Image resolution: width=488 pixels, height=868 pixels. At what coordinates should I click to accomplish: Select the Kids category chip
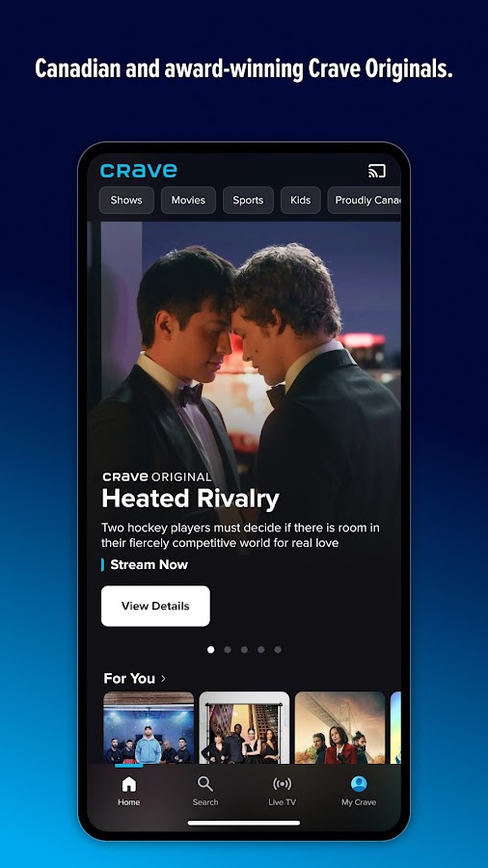pyautogui.click(x=301, y=201)
